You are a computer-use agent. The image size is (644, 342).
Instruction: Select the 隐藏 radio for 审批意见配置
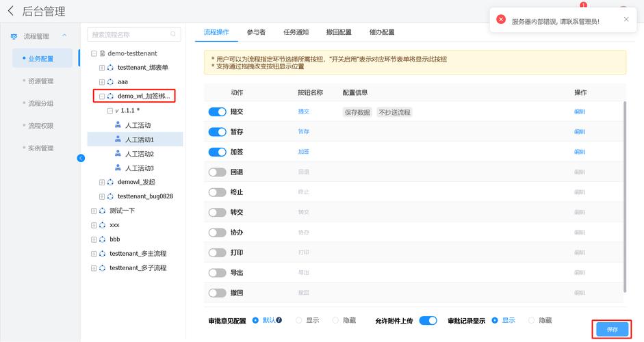[335, 320]
